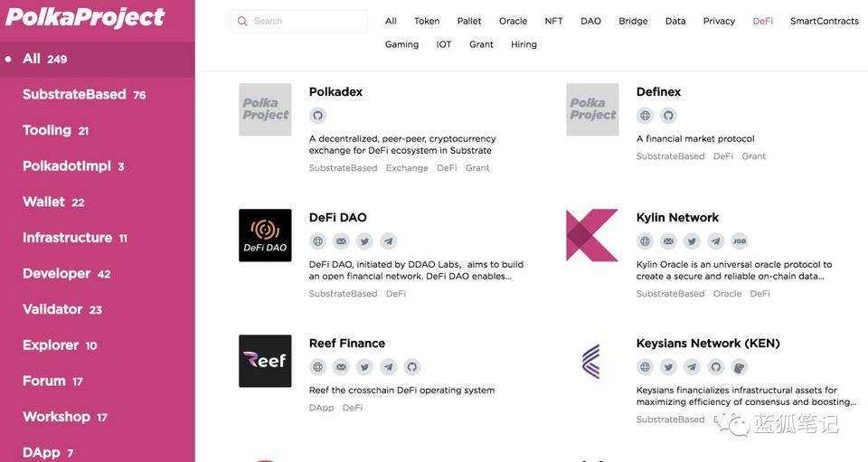Open Kylin Network email icon

(x=669, y=241)
